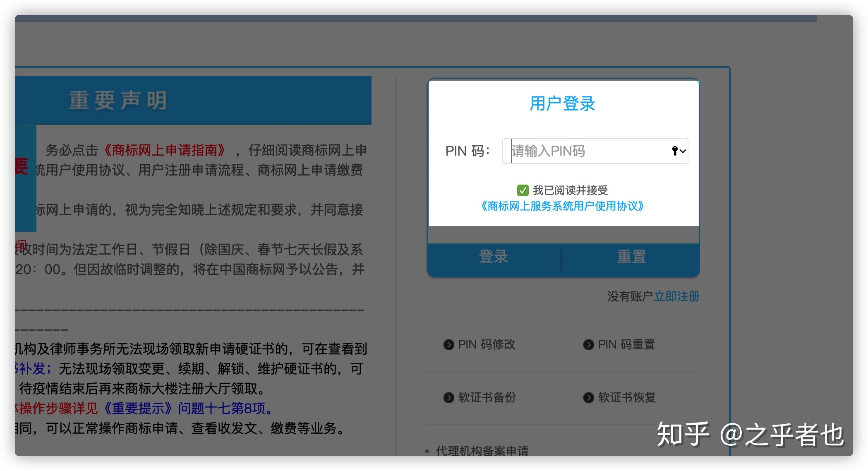Screen dimensions: 868x471
Task: Click the arrow icon beside 软证书恢复
Action: (x=588, y=398)
